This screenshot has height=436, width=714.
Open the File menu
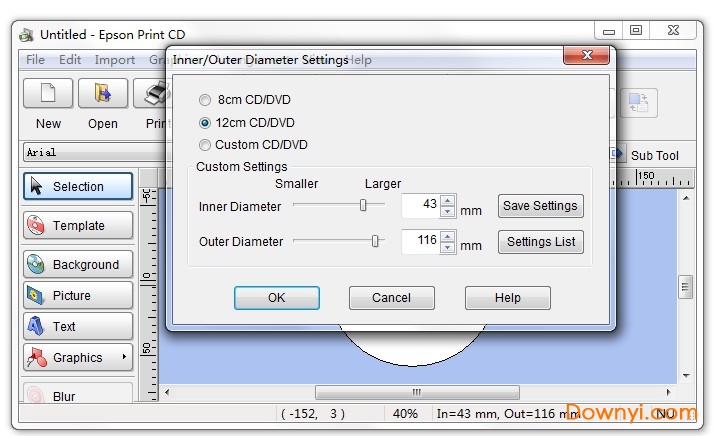pyautogui.click(x=35, y=60)
